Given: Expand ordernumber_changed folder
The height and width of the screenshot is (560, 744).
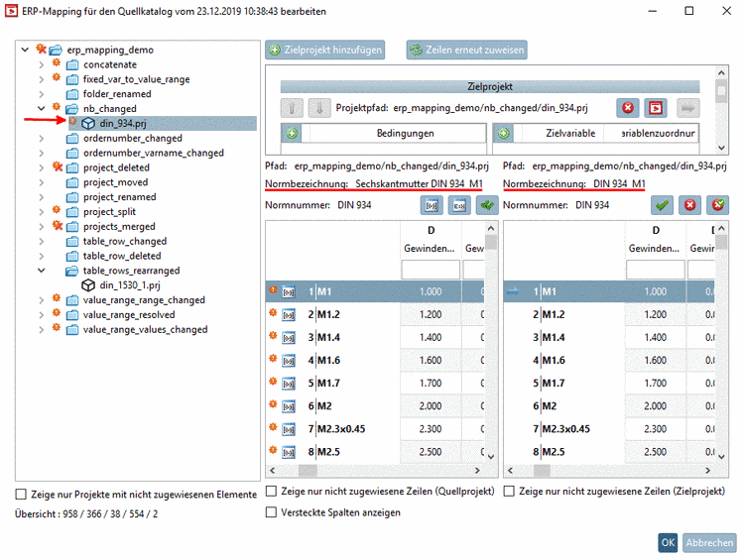Looking at the screenshot, I should (x=42, y=139).
